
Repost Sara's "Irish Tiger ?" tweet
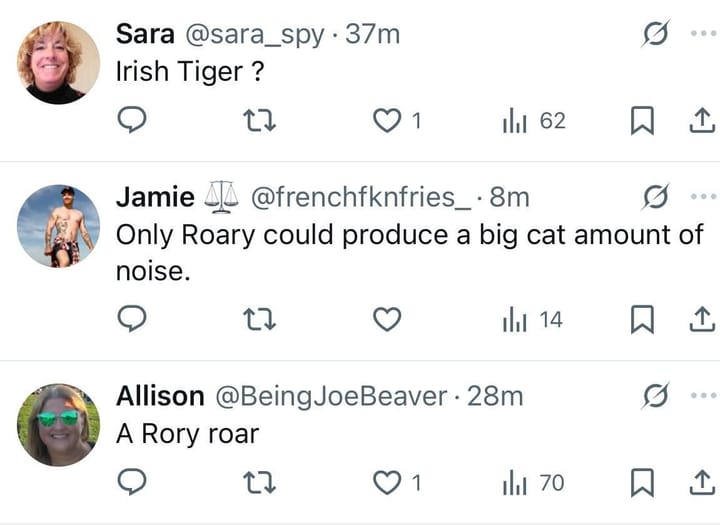(260, 121)
